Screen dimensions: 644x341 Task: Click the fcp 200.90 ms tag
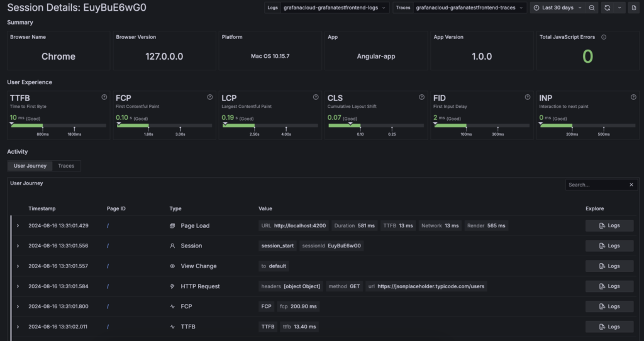point(298,306)
